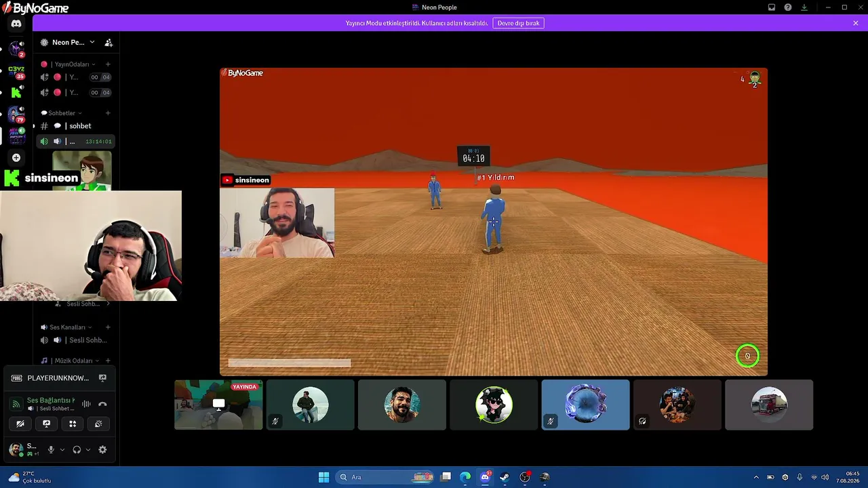Invite people to the Neon People server

point(108,43)
